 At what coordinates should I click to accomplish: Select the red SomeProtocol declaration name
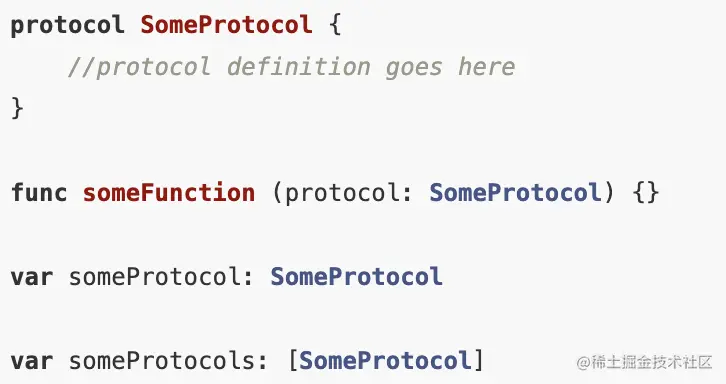click(x=226, y=25)
